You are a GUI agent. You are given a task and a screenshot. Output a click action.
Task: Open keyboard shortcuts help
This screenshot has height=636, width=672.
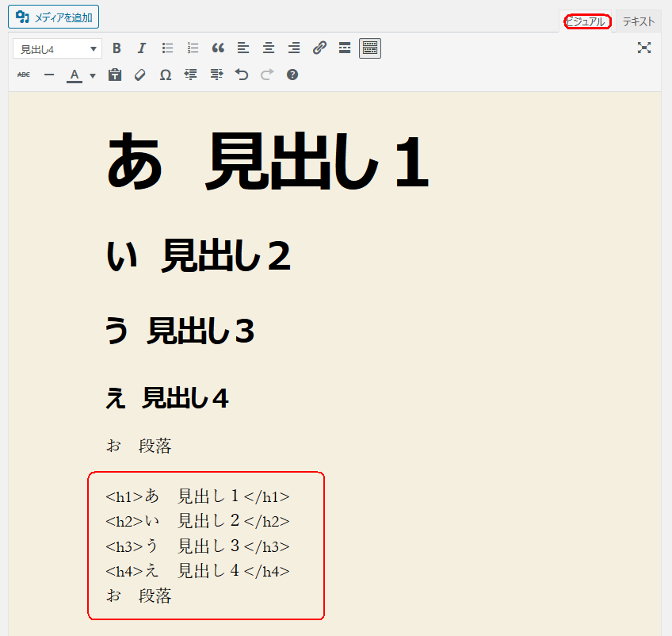click(292, 75)
